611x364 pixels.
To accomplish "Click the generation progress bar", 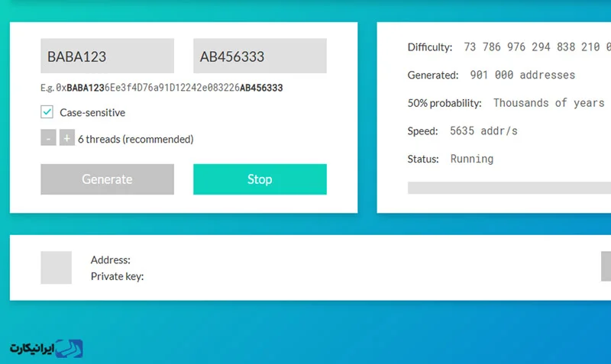I will pyautogui.click(x=508, y=188).
